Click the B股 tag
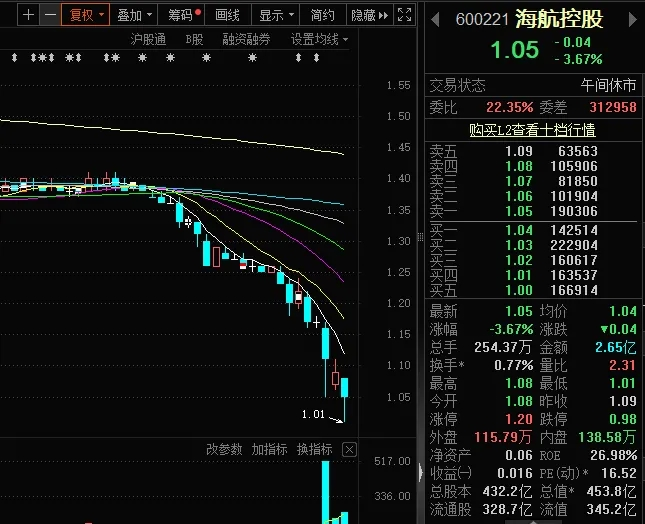Image resolution: width=645 pixels, height=524 pixels. coord(195,39)
